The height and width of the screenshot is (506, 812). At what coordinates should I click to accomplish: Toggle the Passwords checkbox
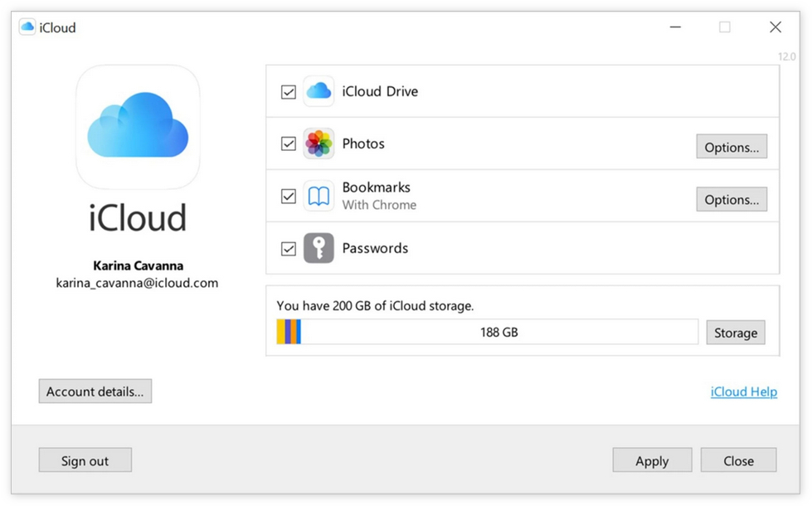pyautogui.click(x=289, y=249)
